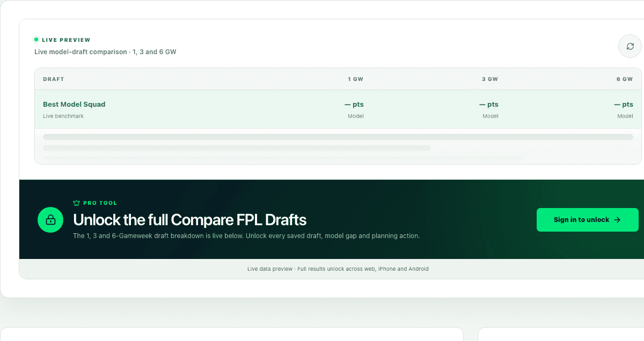Click the Live model-draft comparison subtitle
644x341 pixels.
pos(105,52)
